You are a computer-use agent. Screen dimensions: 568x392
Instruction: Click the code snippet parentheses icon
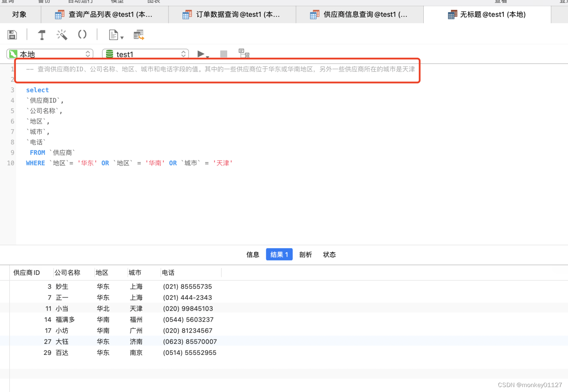[82, 34]
